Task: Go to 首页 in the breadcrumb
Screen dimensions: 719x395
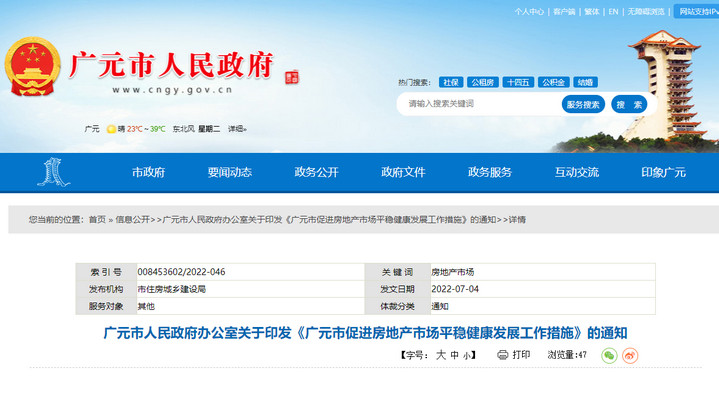Action: (x=97, y=220)
